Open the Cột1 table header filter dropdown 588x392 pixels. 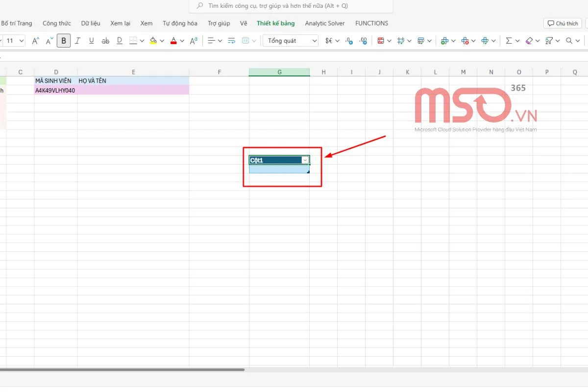(x=305, y=160)
